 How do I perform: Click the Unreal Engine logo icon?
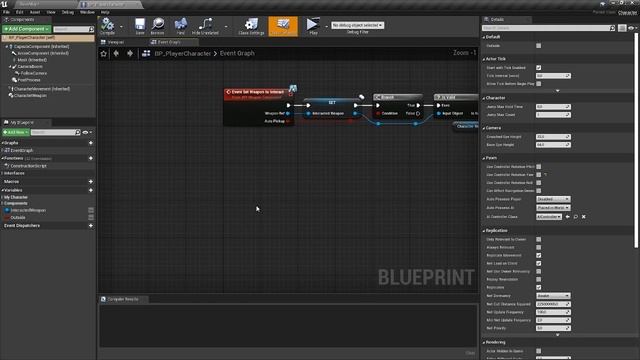coord(4,4)
